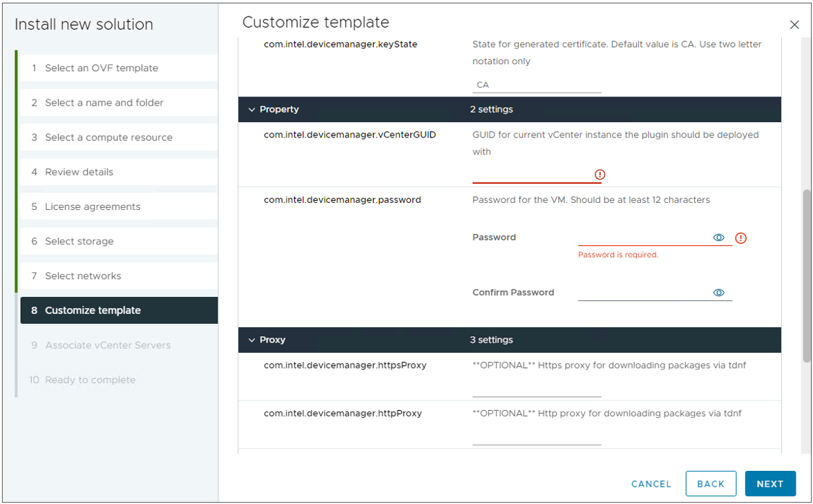Click the vertical scrollbar in the template pane
The height and width of the screenshot is (504, 813).
tap(806, 275)
